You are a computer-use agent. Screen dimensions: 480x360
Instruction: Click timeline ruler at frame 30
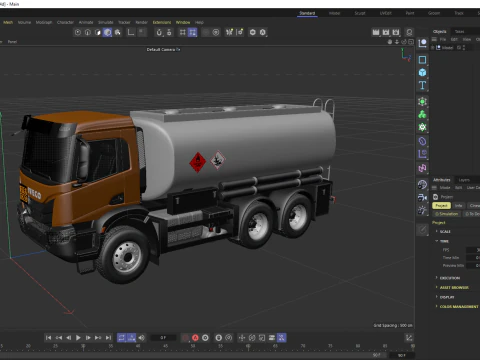(83, 347)
